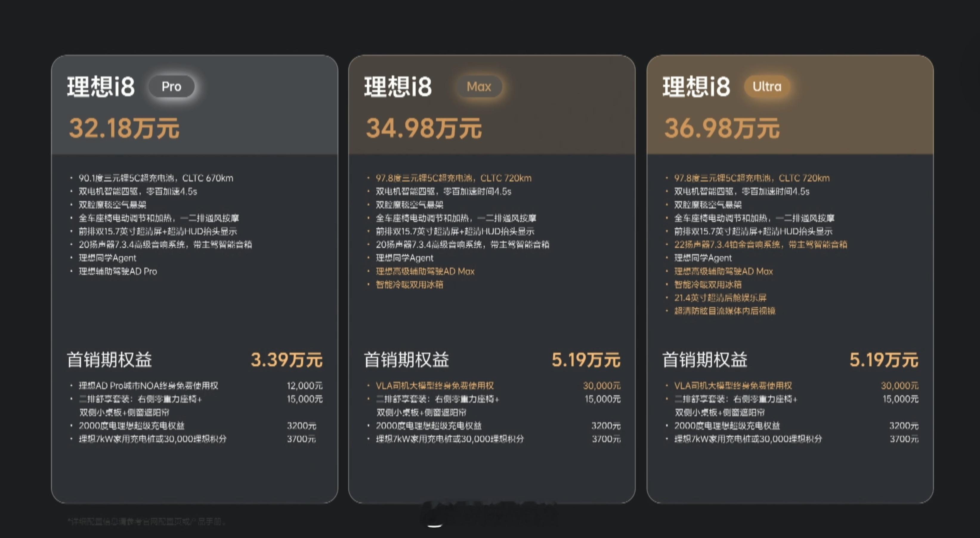980x538 pixels.
Task: Click the 'Max' badge beside 理想i8
Action: click(479, 86)
